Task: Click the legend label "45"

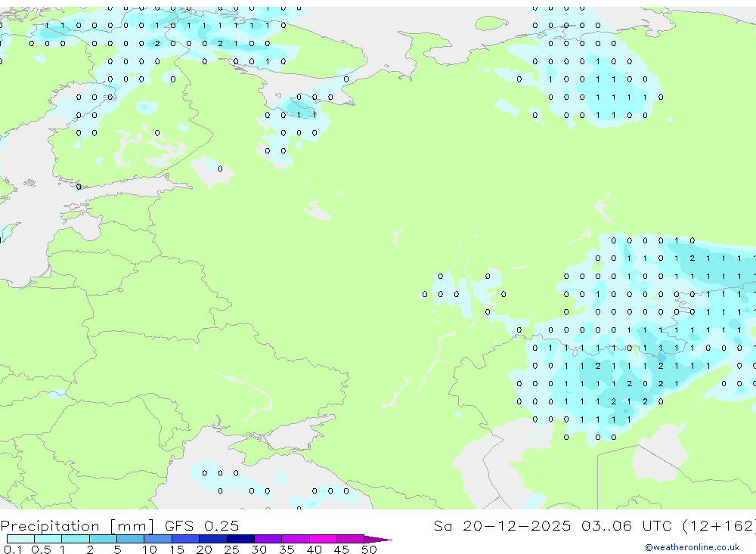Action: click(x=342, y=549)
